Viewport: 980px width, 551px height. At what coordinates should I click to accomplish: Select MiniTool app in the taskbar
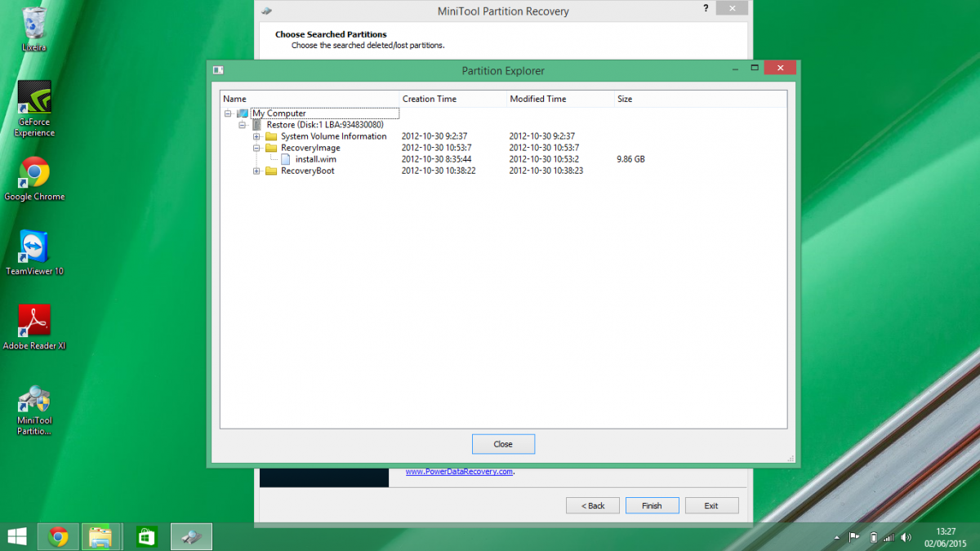pyautogui.click(x=191, y=536)
